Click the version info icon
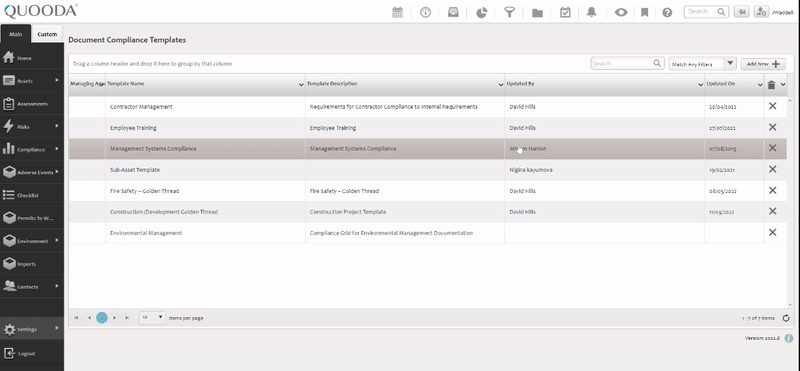Screen dimensions: 800x371 (x=789, y=338)
